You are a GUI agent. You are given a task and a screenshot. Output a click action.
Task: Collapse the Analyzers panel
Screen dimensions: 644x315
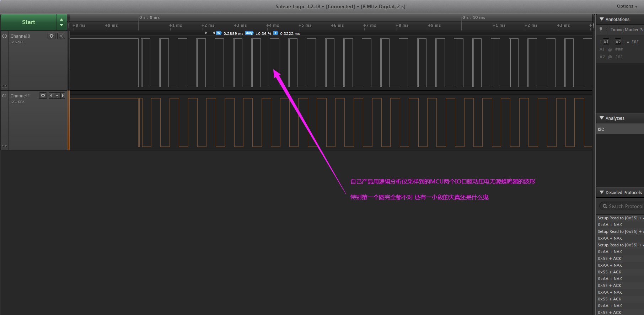pos(602,118)
